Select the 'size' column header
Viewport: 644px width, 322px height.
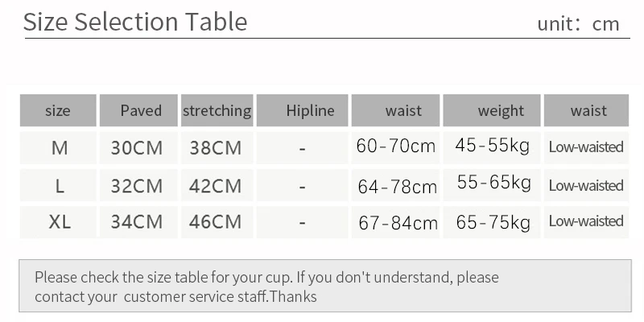pos(58,111)
